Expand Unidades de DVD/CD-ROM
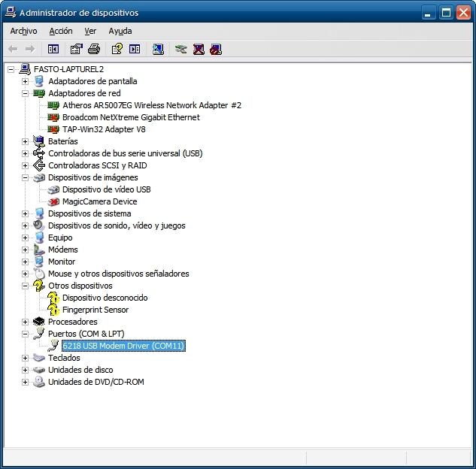The image size is (476, 469). click(x=25, y=382)
